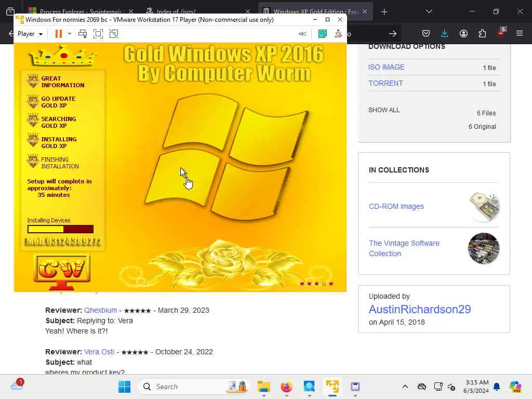Open VMware notes message log icon
Viewport: 532px width, 399px height.
click(x=323, y=34)
